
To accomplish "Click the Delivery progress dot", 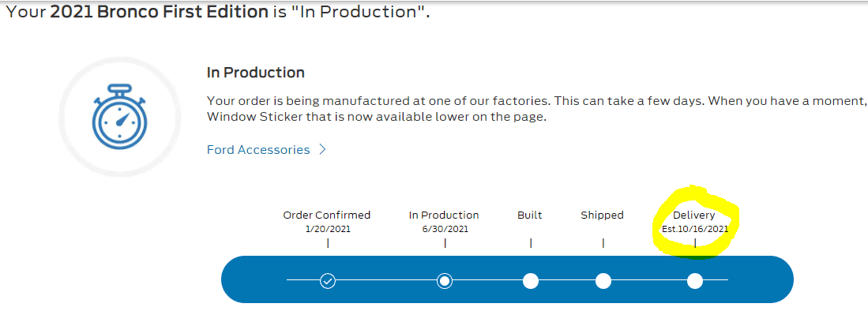I will [695, 281].
